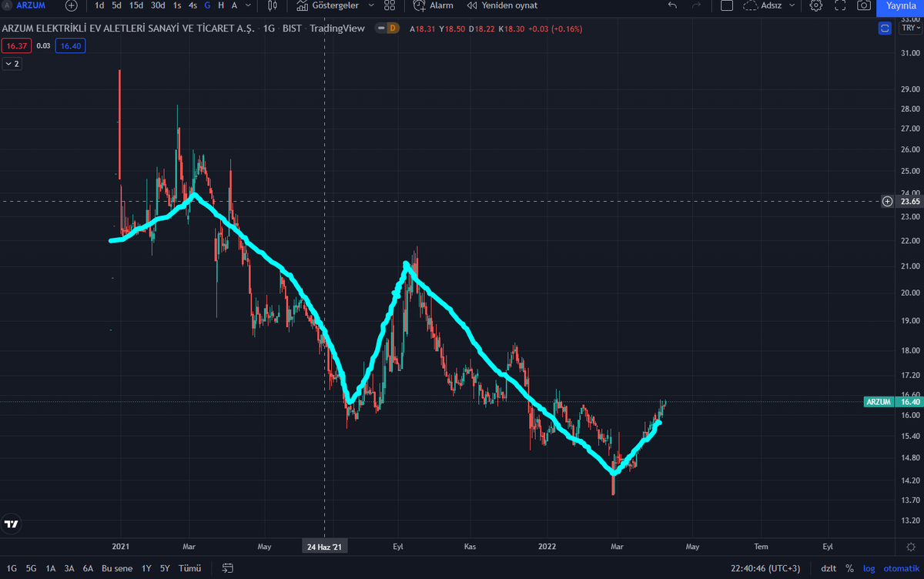
Task: Select the 5d interval
Action: [x=116, y=5]
